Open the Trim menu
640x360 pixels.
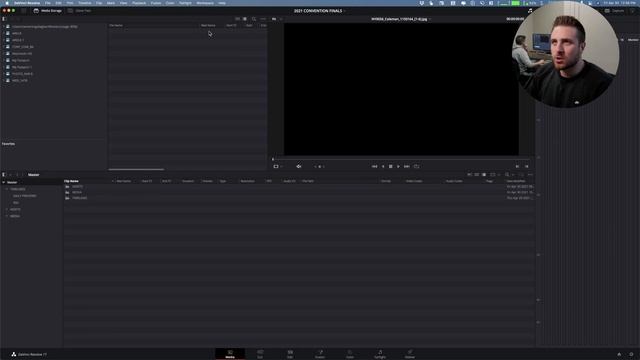[x=69, y=3]
